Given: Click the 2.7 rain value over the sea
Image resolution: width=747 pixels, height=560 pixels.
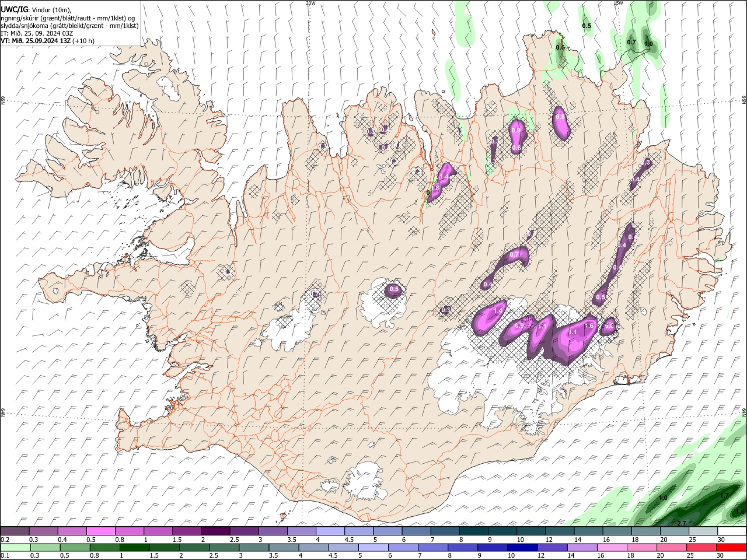Looking at the screenshot, I should (x=681, y=523).
